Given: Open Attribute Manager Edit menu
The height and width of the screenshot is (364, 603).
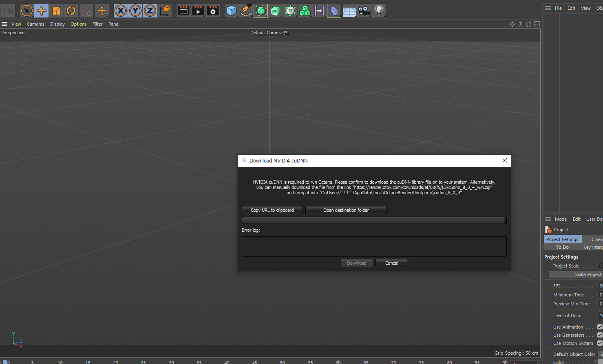Looking at the screenshot, I should click(576, 219).
